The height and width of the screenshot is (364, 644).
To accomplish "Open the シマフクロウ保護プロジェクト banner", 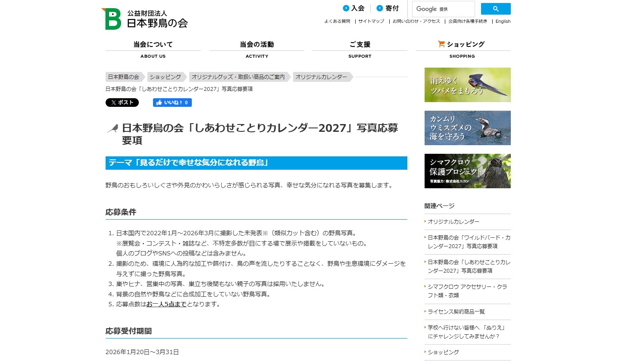I will [467, 171].
